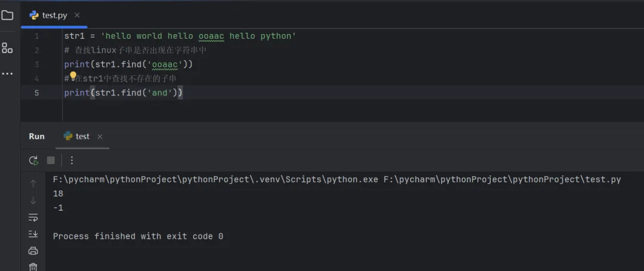Rerun the test script
This screenshot has width=644, height=271.
(33, 160)
